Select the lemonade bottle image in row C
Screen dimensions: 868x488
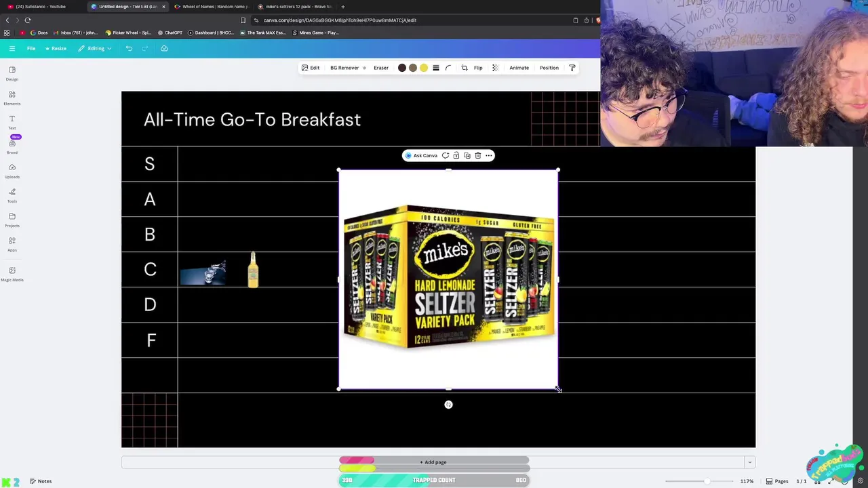[x=253, y=270]
